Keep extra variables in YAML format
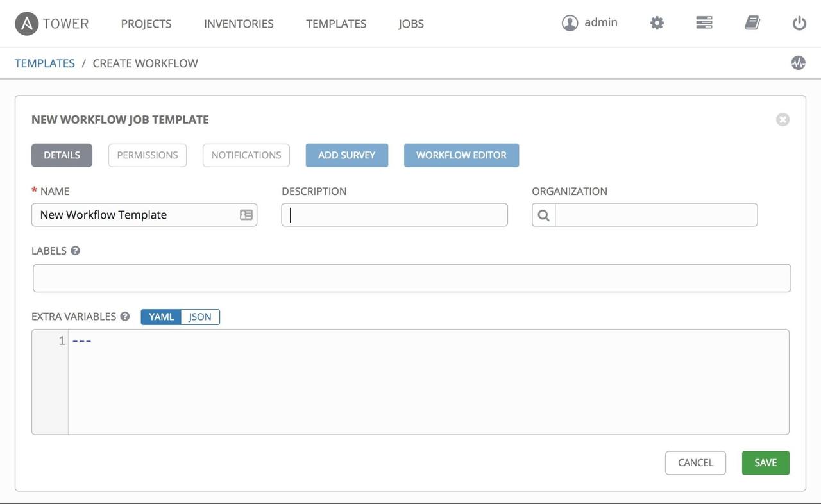Viewport: 821px width, 504px height. coord(160,315)
